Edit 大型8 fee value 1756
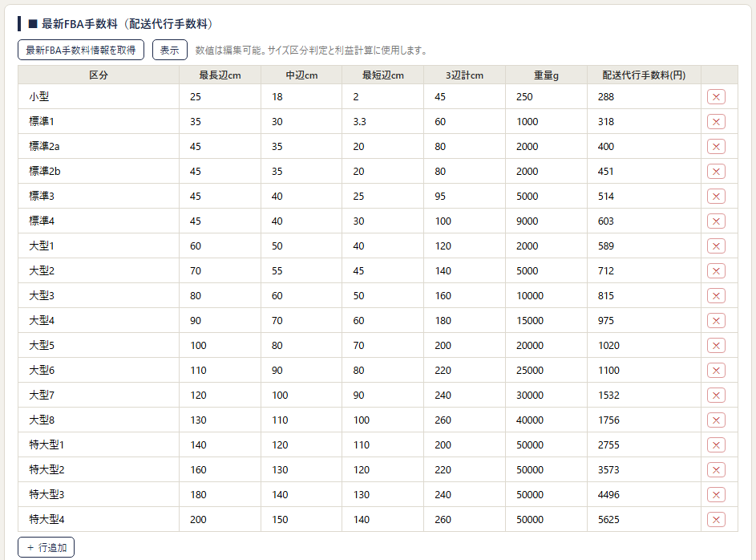The width and height of the screenshot is (756, 560). click(644, 420)
